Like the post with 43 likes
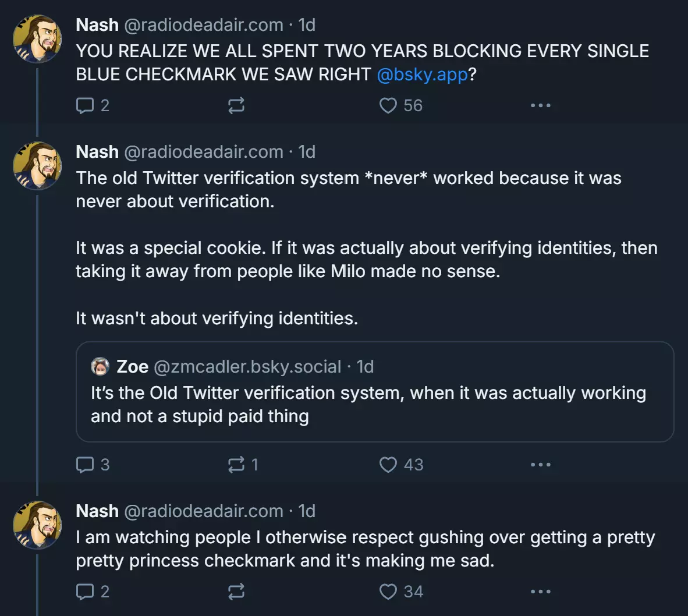Screen dimensions: 688x616 point(401,465)
